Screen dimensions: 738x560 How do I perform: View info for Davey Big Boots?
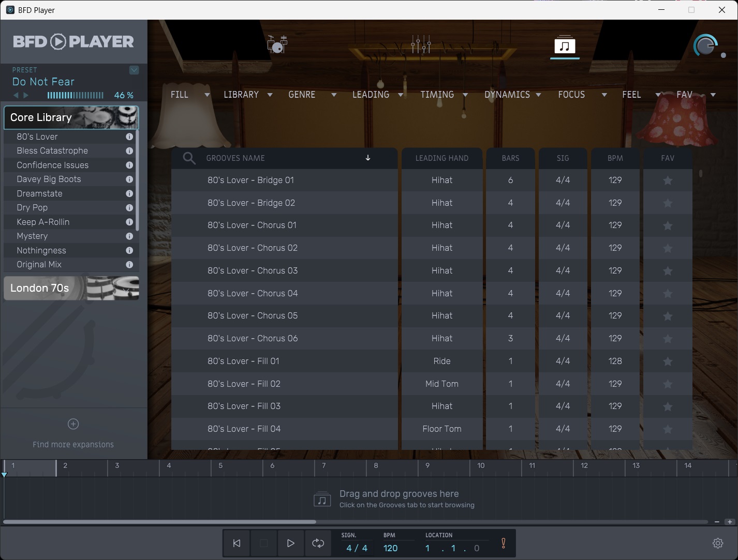point(129,179)
